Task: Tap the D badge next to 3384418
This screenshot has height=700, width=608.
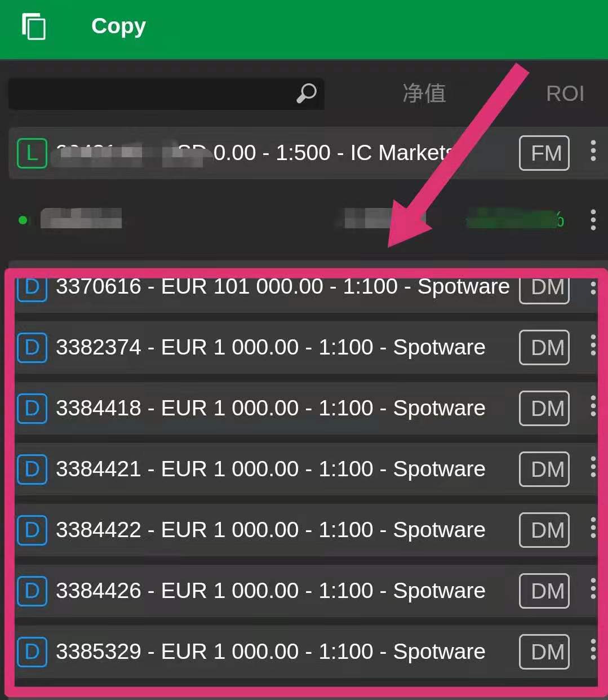Action: pos(32,408)
